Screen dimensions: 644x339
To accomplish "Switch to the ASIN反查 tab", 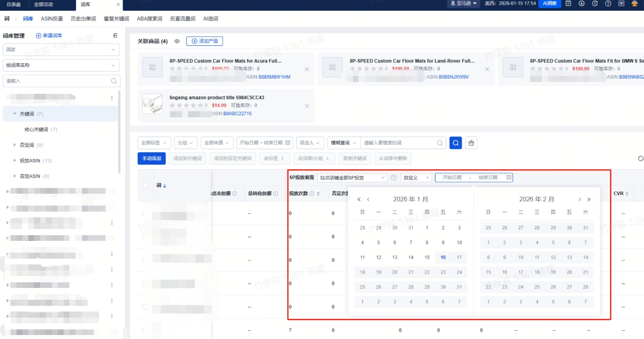I will click(52, 19).
